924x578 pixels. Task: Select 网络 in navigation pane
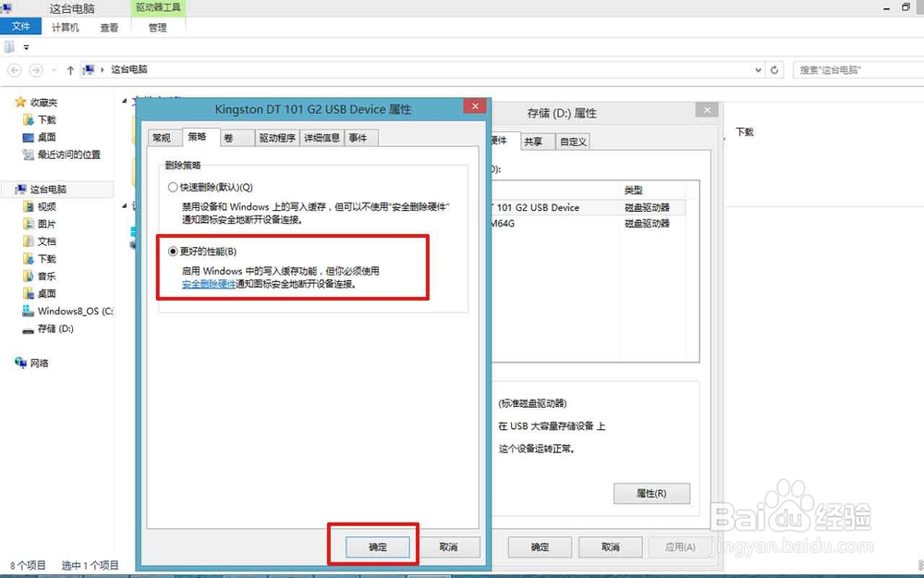point(39,363)
